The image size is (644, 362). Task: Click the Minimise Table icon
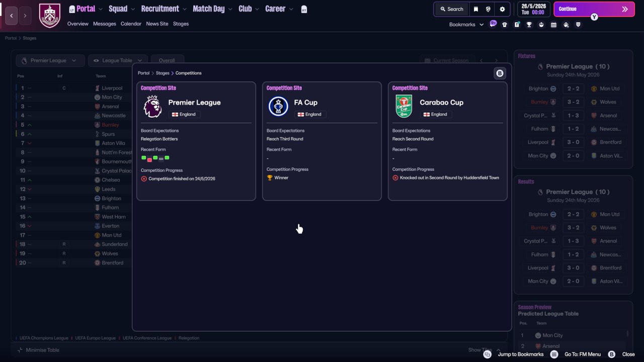pyautogui.click(x=20, y=350)
